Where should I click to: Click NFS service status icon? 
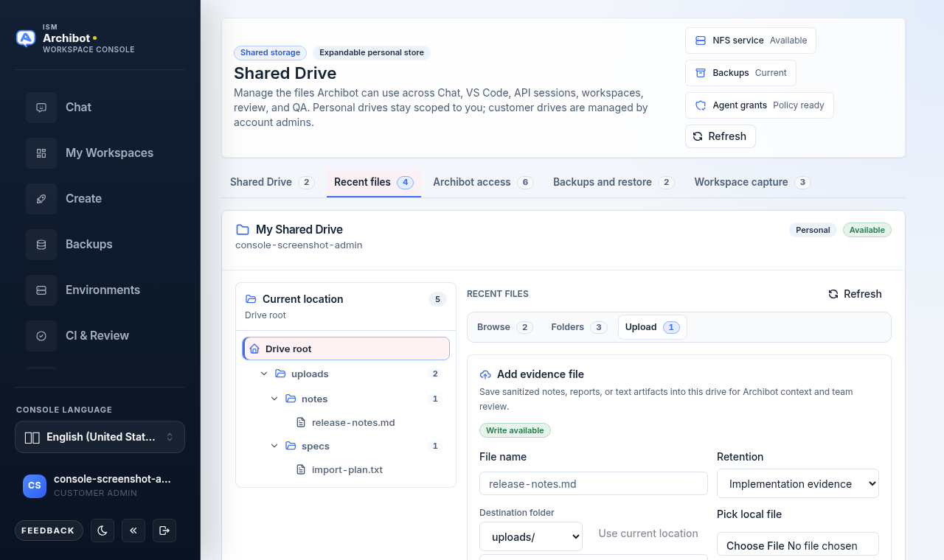click(701, 41)
